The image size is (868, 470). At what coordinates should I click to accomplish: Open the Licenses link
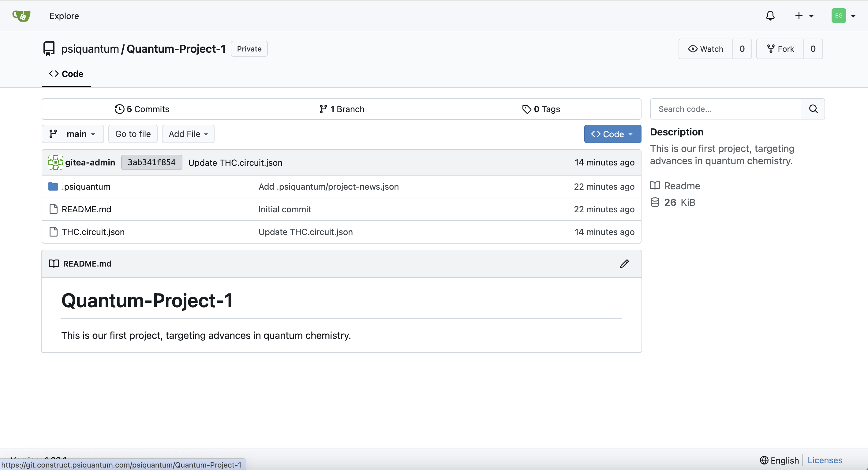[825, 460]
